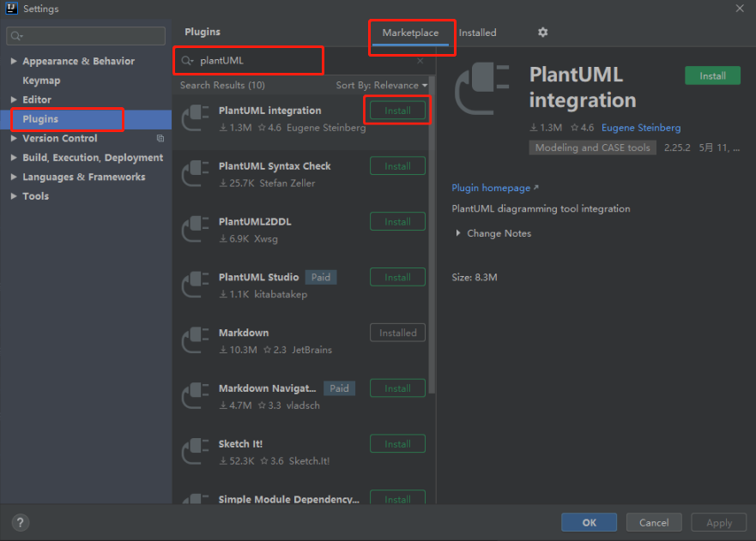Switch to the Marketplace tab
The height and width of the screenshot is (541, 756).
pos(410,33)
